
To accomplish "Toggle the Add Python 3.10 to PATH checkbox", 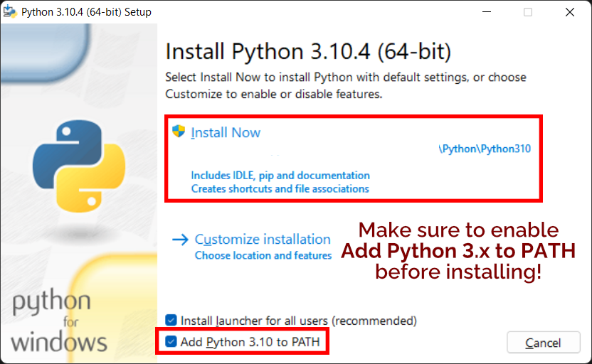I will (x=171, y=342).
